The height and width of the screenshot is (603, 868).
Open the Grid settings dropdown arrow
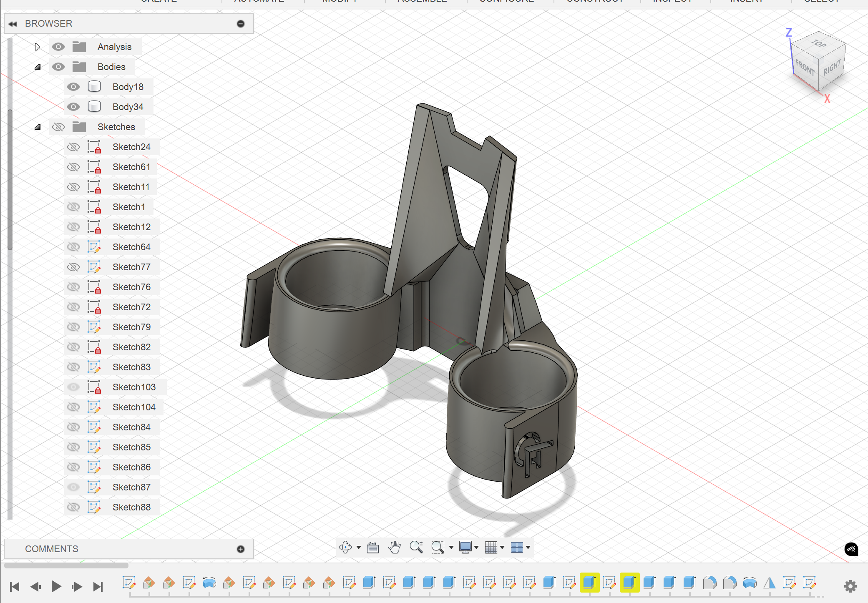point(502,548)
